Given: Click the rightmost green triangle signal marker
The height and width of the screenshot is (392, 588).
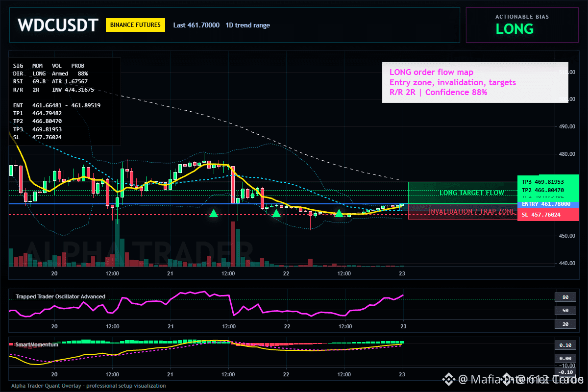Looking at the screenshot, I should pos(339,213).
